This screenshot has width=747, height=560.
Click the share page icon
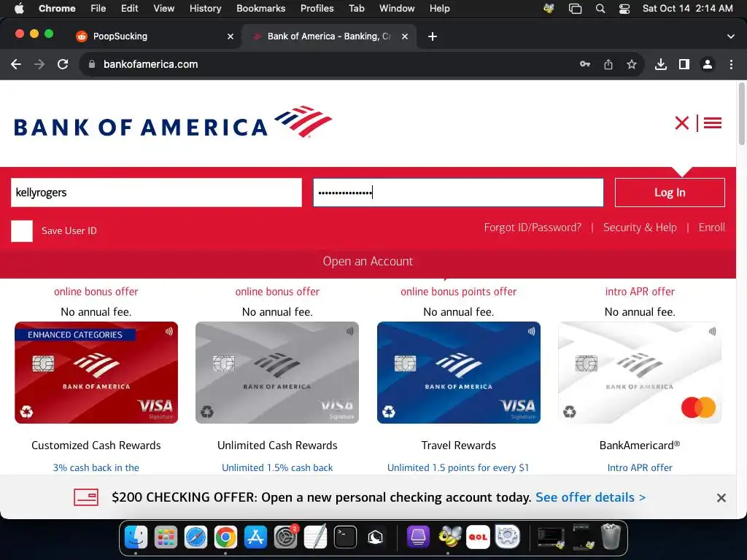pos(608,64)
